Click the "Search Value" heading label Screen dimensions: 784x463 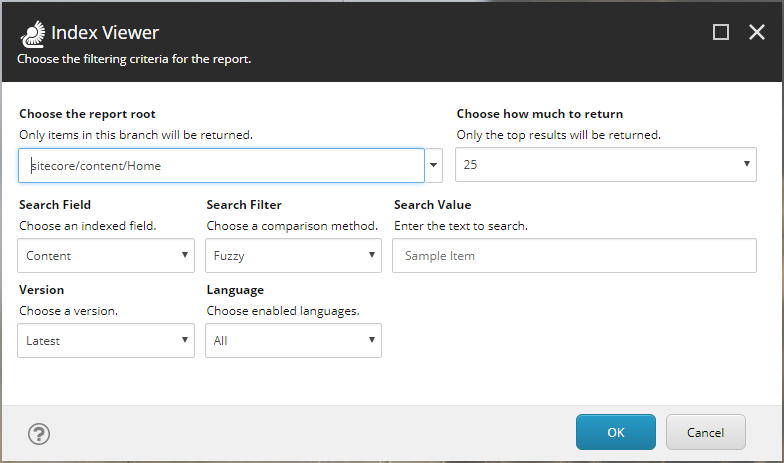432,205
